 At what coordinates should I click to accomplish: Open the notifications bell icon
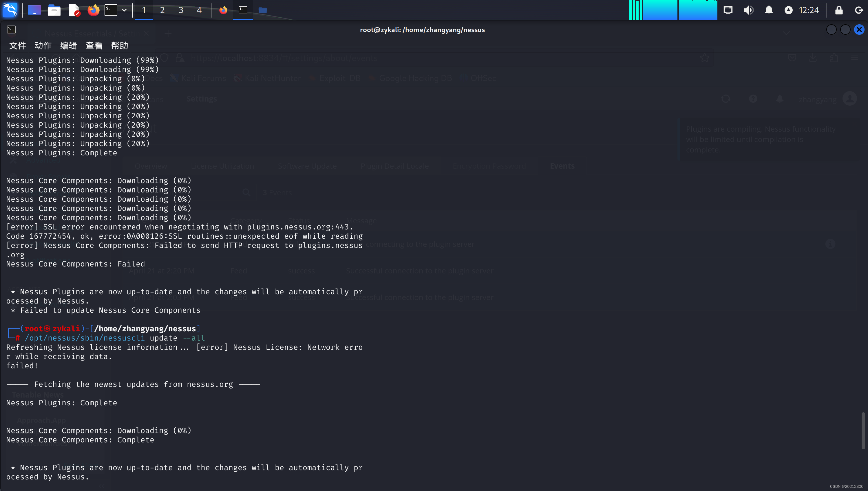[x=769, y=10]
